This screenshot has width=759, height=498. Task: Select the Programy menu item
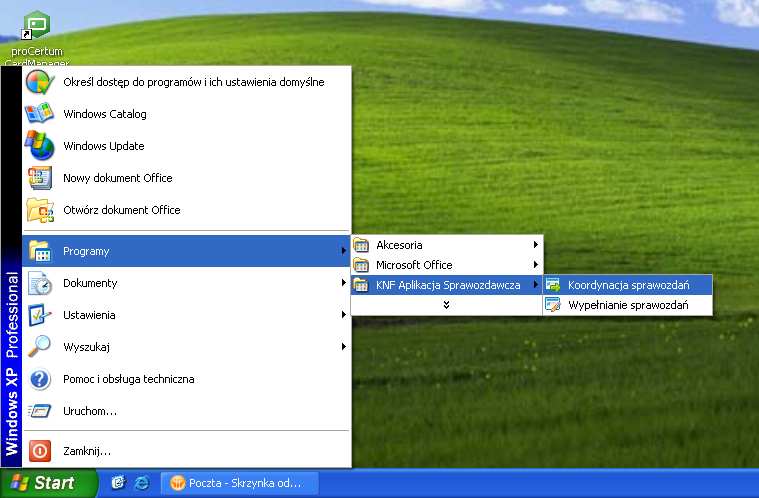click(186, 251)
